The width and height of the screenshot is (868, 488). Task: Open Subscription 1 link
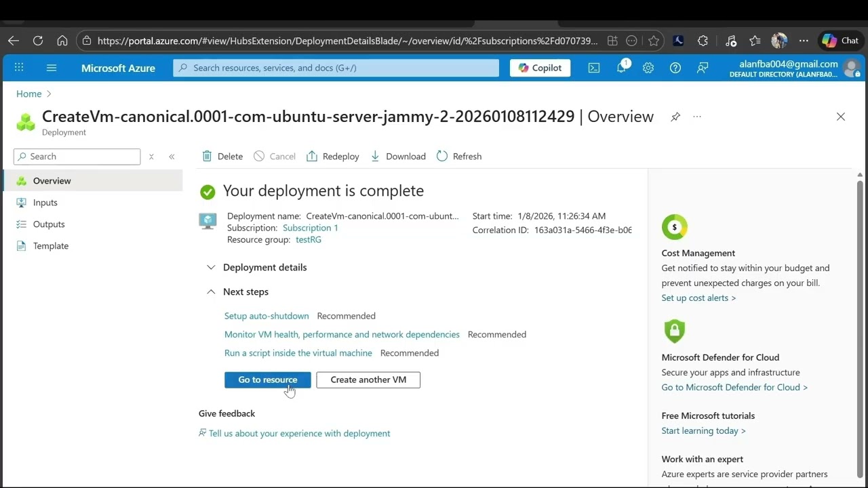point(310,228)
